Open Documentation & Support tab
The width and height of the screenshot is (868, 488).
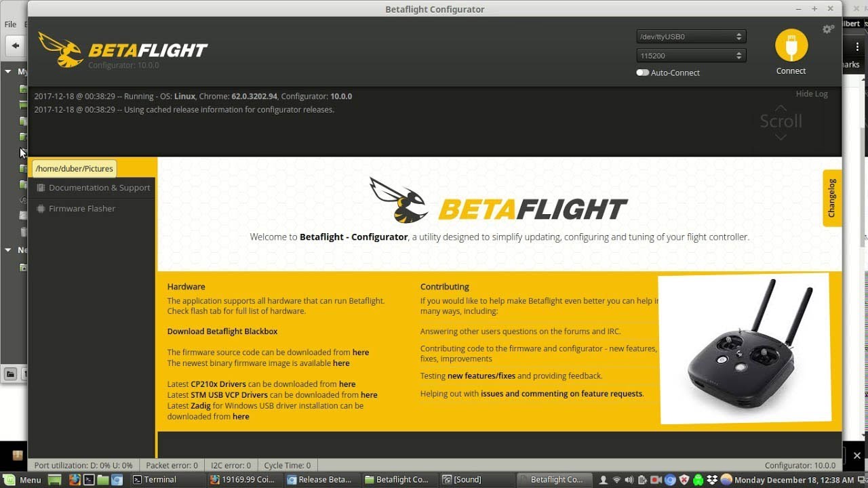pyautogui.click(x=93, y=188)
